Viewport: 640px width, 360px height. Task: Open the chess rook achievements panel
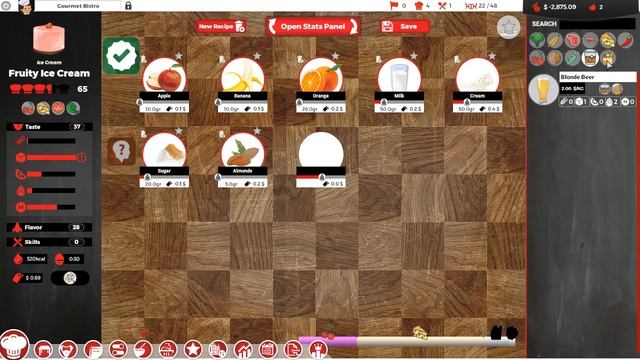point(318,350)
